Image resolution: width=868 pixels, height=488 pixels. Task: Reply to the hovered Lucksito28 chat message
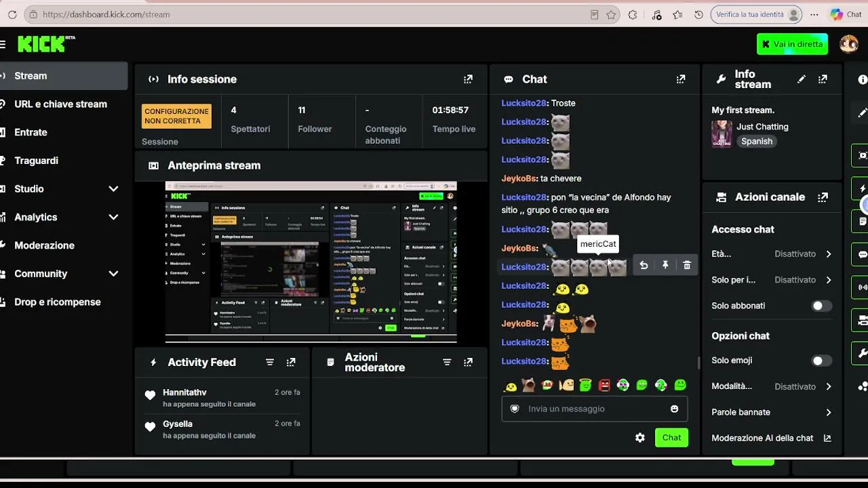[644, 266]
